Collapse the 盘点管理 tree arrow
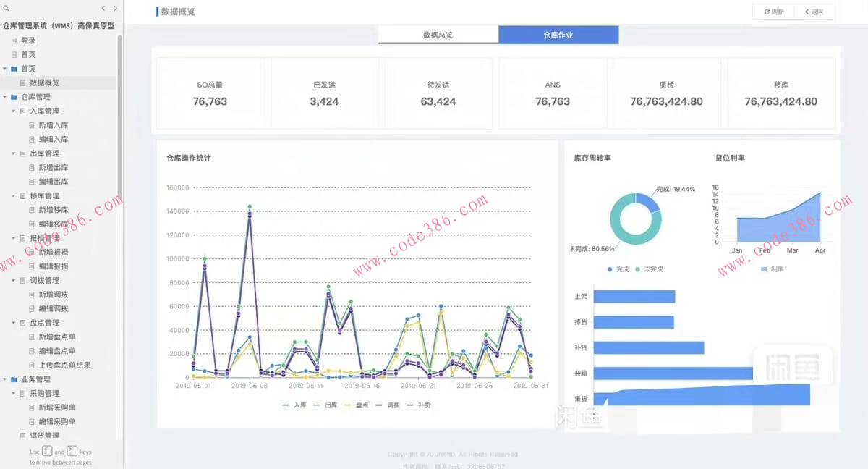868x469 pixels. pyautogui.click(x=13, y=323)
